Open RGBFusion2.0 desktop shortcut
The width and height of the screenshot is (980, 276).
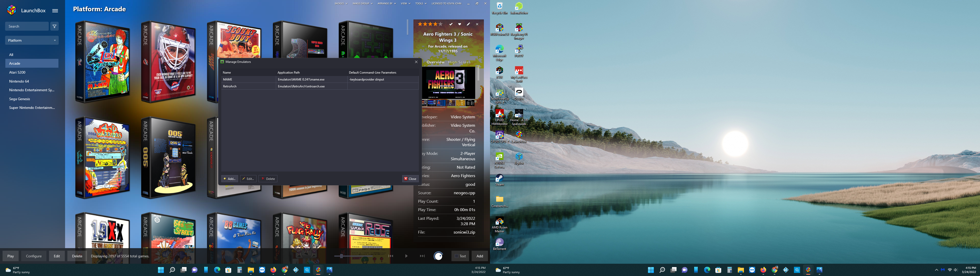499,30
